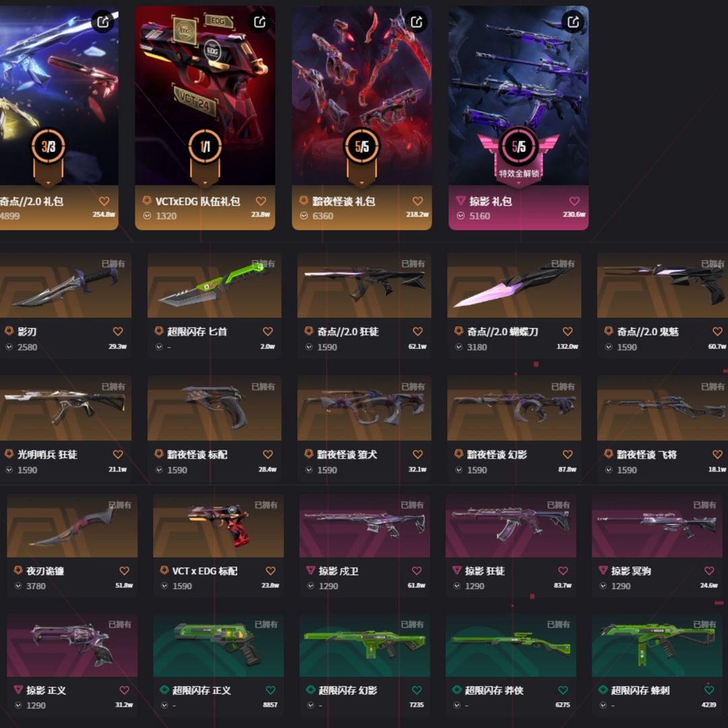Click share icon on 掠影 礼包 card
Image resolution: width=728 pixels, height=728 pixels.
click(x=574, y=22)
